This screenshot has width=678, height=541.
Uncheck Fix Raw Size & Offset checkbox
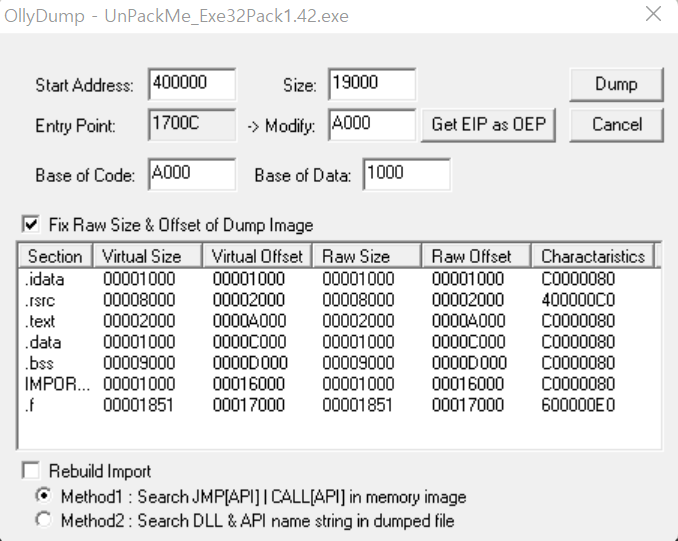pyautogui.click(x=31, y=224)
